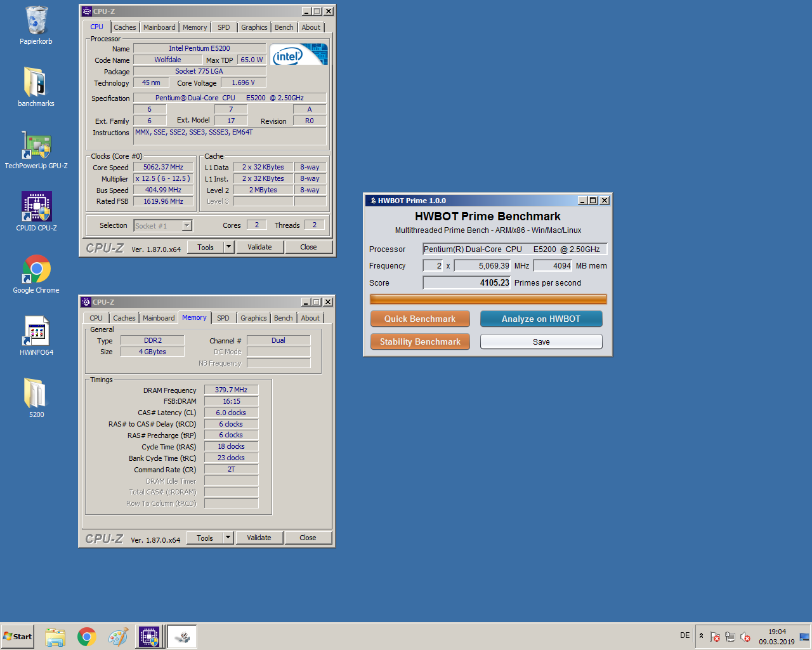
Task: Click the 4094 MB mem field
Action: (x=553, y=266)
